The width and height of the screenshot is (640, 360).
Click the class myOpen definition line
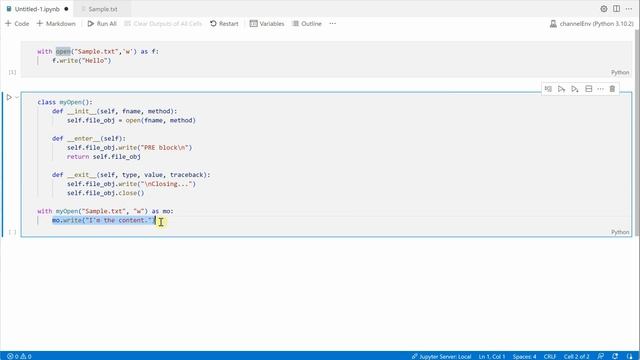pos(65,102)
